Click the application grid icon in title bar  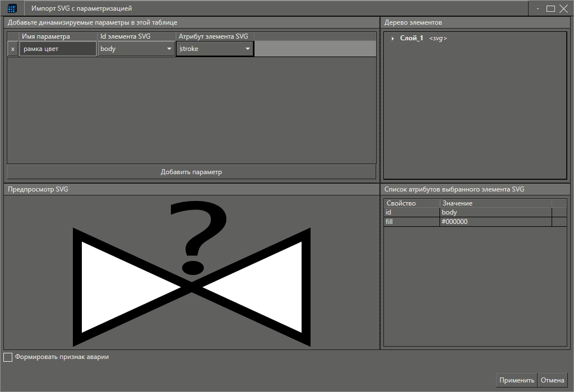click(11, 8)
